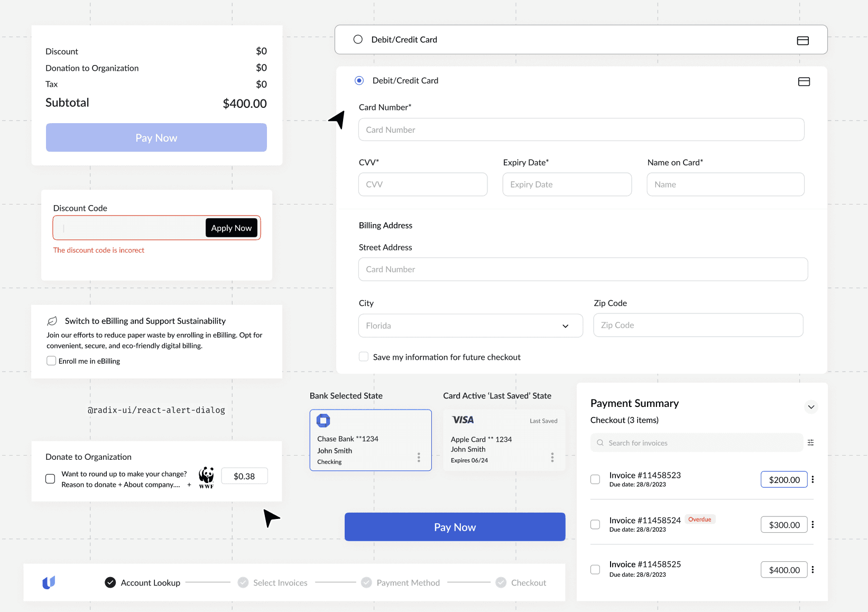The height and width of the screenshot is (612, 868).
Task: Click the Subtotal $400.00 amount
Action: pyautogui.click(x=245, y=104)
